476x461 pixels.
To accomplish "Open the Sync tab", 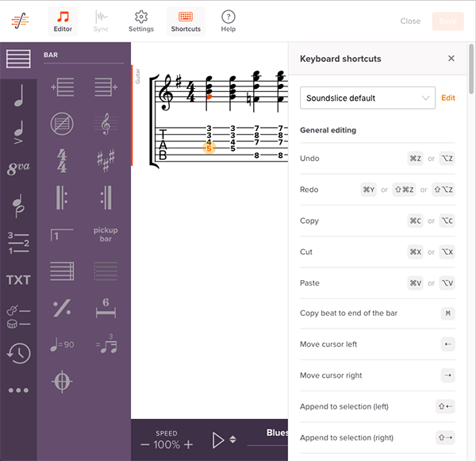I will 101,21.
